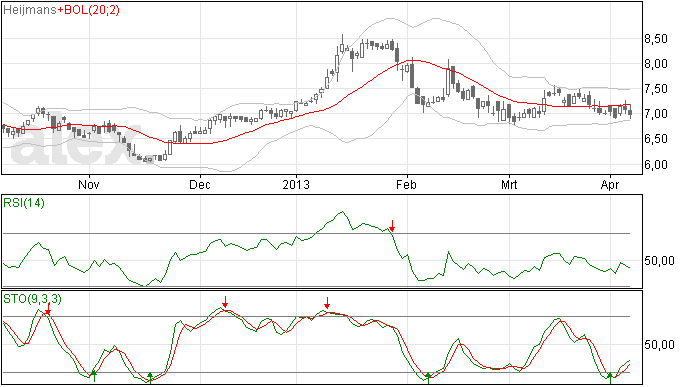Click the 8,50 price axis value
Image resolution: width=690 pixels, height=387 pixels.
click(x=656, y=39)
